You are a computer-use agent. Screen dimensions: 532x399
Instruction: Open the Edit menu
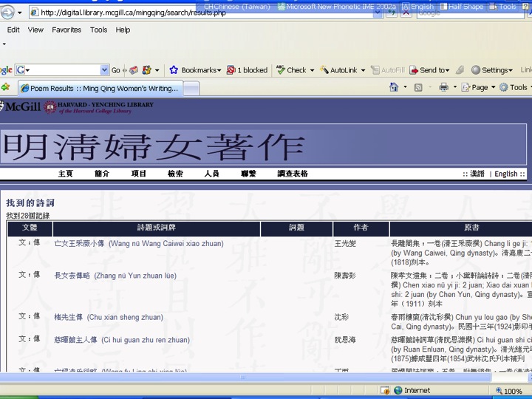(13, 30)
